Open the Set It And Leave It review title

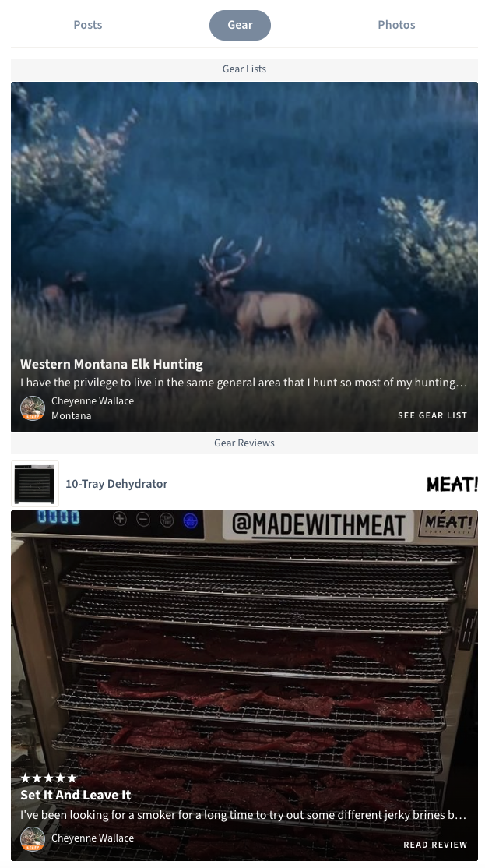tap(76, 795)
